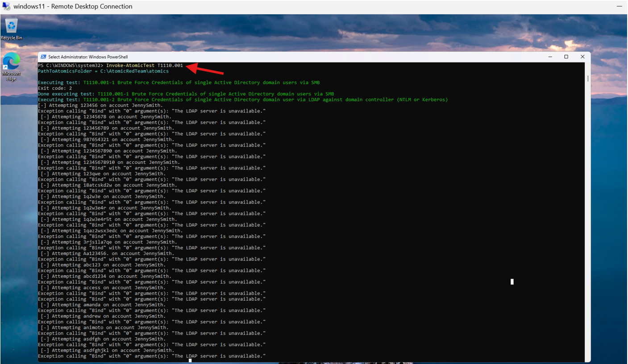Click the 'Attempting amanda on account' line
The width and height of the screenshot is (628, 364).
(103, 305)
